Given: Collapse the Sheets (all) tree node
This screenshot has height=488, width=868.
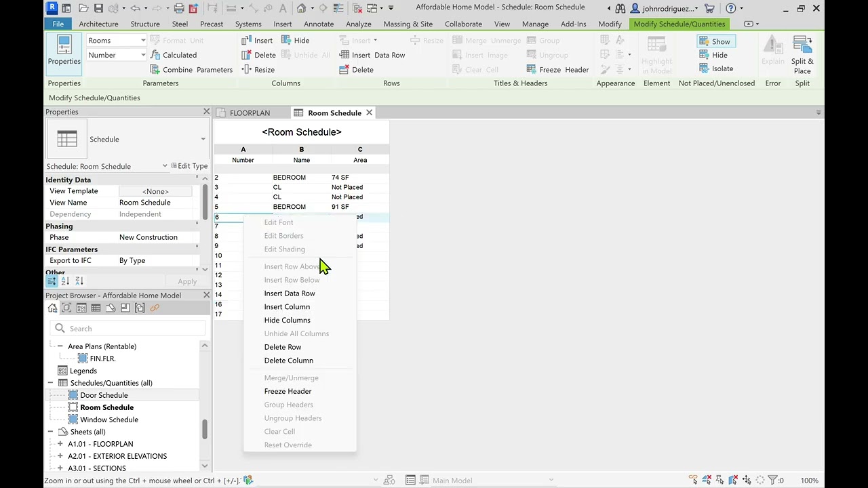Looking at the screenshot, I should (x=50, y=432).
